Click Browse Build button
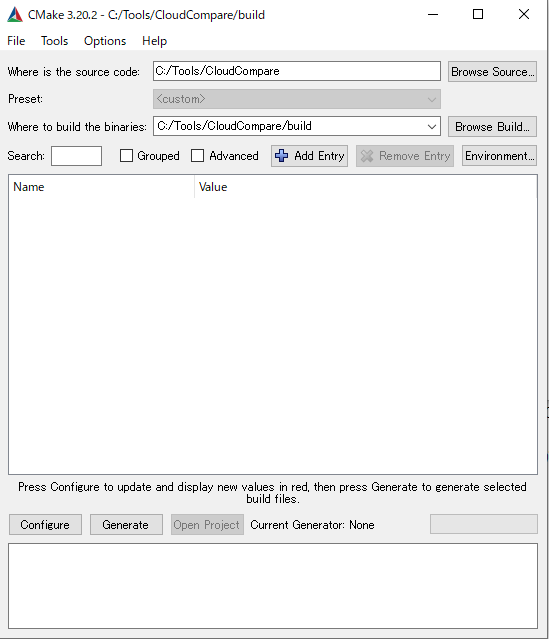The image size is (549, 639). point(492,126)
